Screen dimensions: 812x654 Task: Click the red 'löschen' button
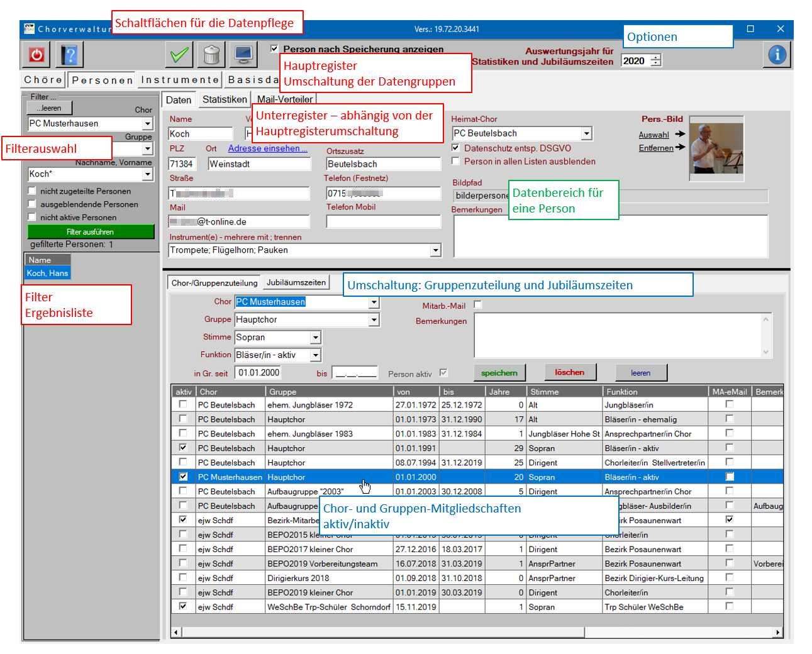click(570, 372)
